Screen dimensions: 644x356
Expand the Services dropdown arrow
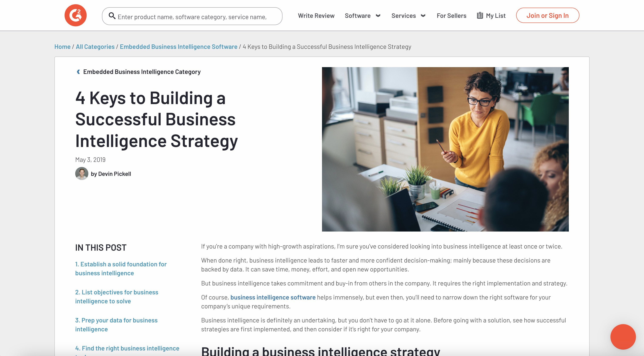coord(423,16)
